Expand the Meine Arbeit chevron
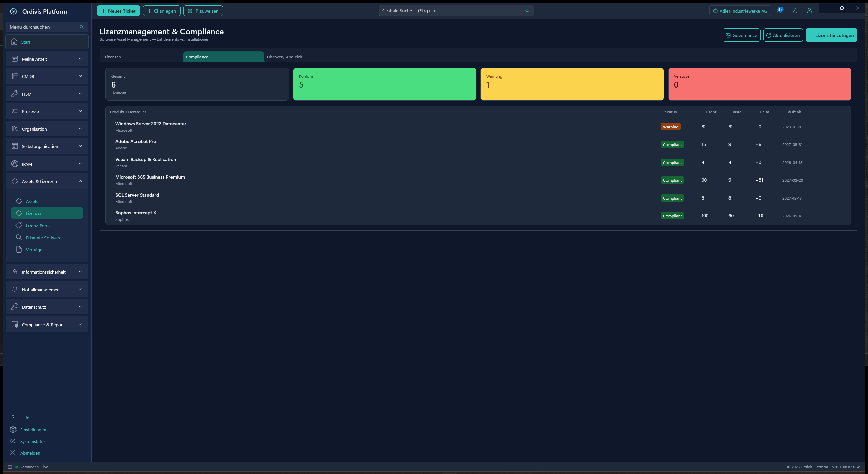Image resolution: width=868 pixels, height=474 pixels. tap(80, 59)
